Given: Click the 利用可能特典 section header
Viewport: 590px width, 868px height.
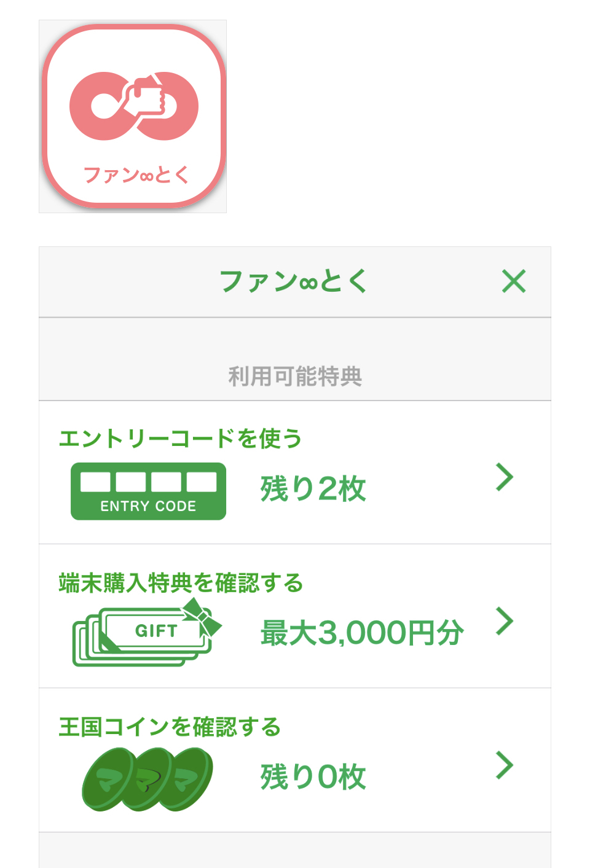Looking at the screenshot, I should tap(295, 376).
